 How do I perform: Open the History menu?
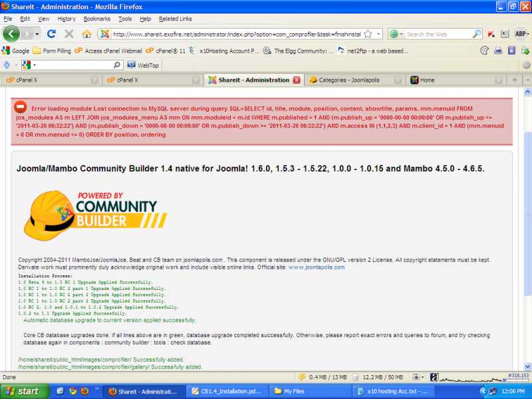tap(66, 19)
